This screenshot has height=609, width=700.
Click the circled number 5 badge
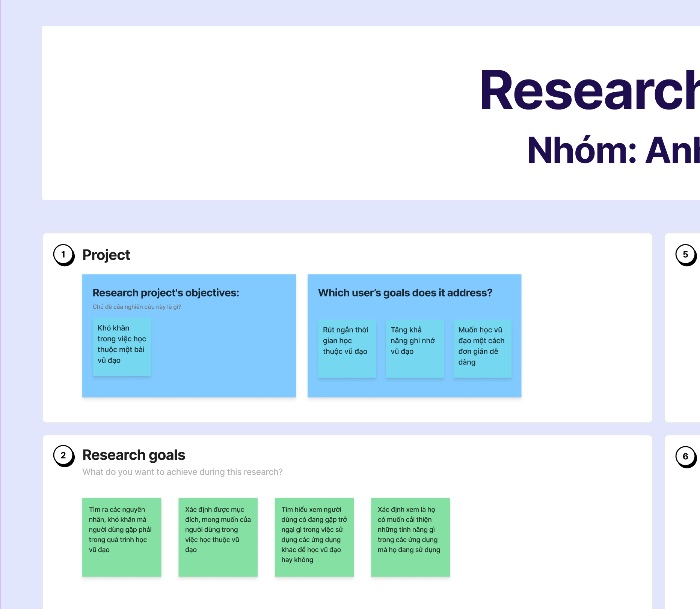click(x=686, y=255)
